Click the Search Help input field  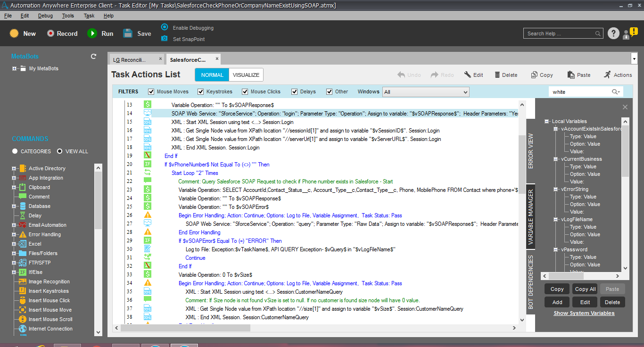click(559, 33)
